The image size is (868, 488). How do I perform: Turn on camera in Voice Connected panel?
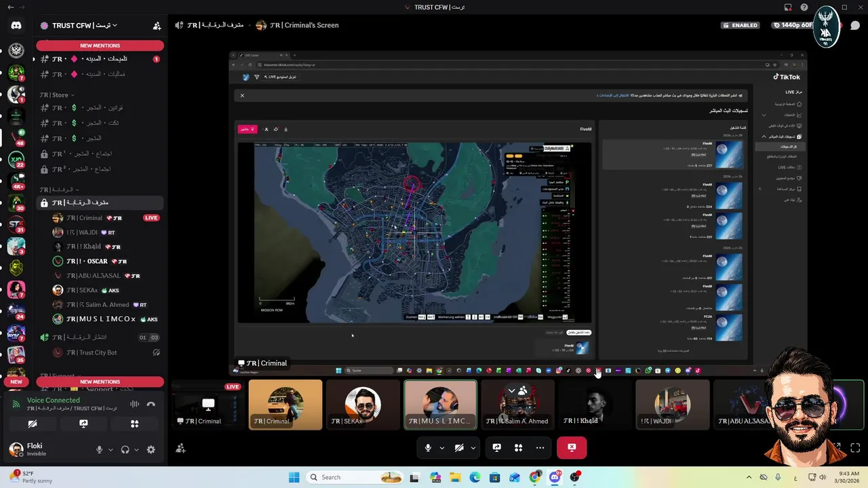32,424
